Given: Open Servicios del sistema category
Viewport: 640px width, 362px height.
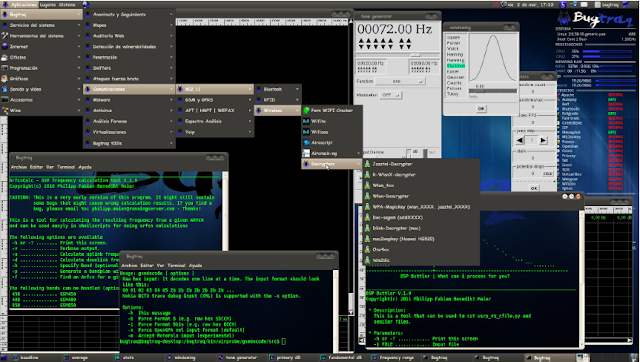Looking at the screenshot, I should (42, 25).
